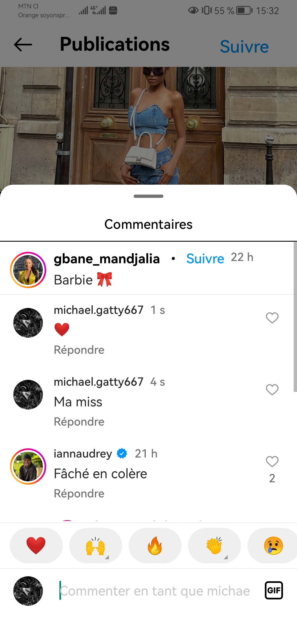Focus the "Commenter en tant que" field
Image resolution: width=297 pixels, height=644 pixels.
click(155, 591)
